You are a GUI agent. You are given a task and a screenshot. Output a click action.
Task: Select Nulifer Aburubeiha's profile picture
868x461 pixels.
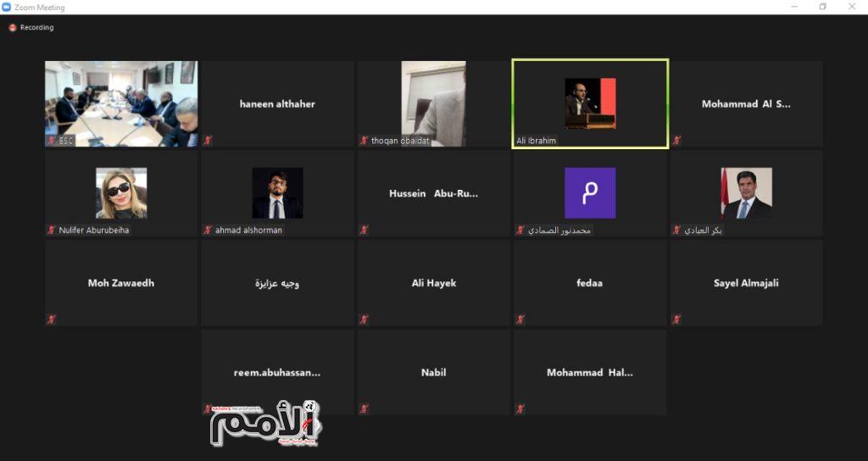[x=121, y=193]
